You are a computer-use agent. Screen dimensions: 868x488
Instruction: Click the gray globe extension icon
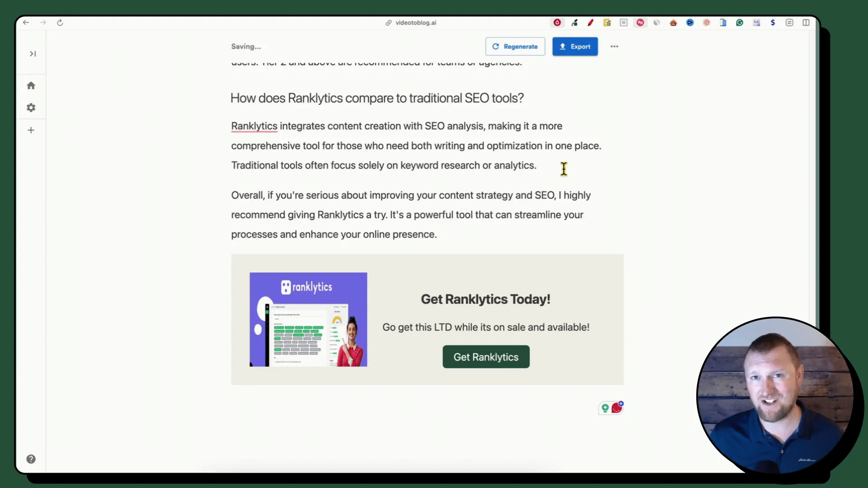pyautogui.click(x=657, y=23)
